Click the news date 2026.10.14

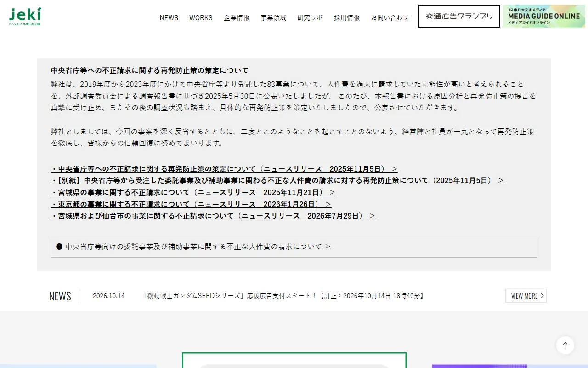[109, 296]
